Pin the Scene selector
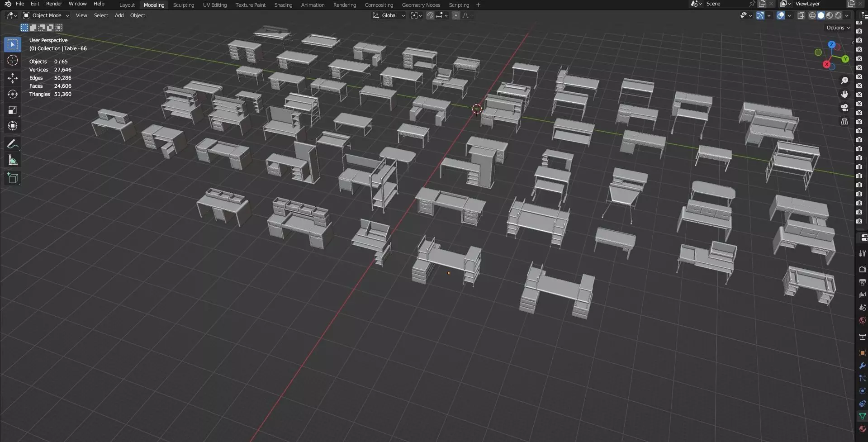868x442 pixels. [752, 4]
